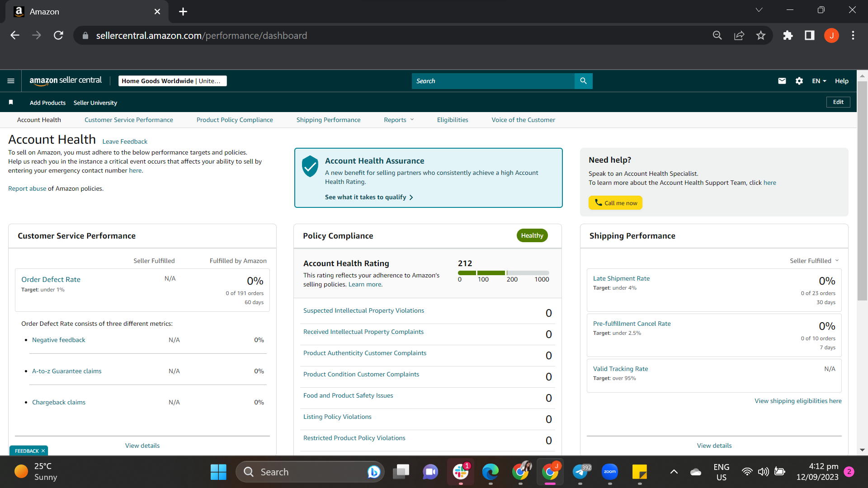The image size is (868, 488).
Task: Go back in the browser
Action: (15, 35)
